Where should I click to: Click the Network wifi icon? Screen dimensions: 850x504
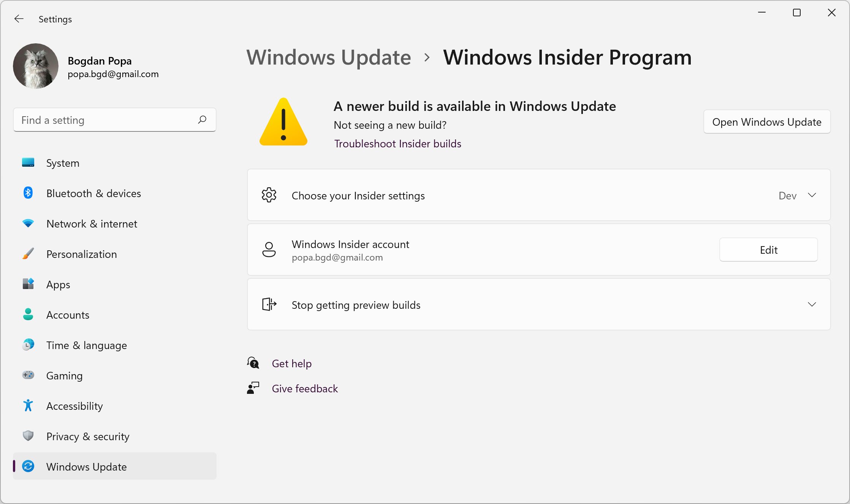coord(28,223)
